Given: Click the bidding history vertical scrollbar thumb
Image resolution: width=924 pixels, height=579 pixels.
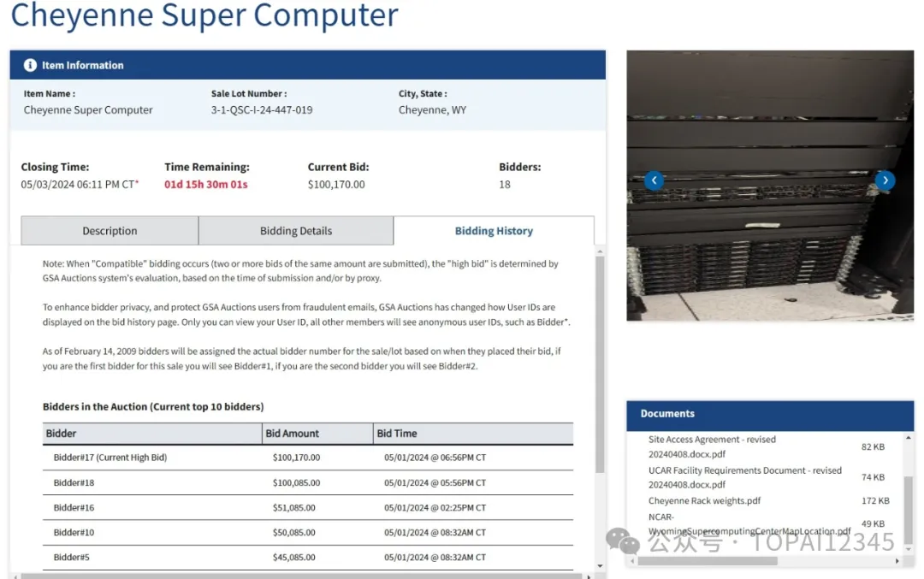Looking at the screenshot, I should 600,365.
